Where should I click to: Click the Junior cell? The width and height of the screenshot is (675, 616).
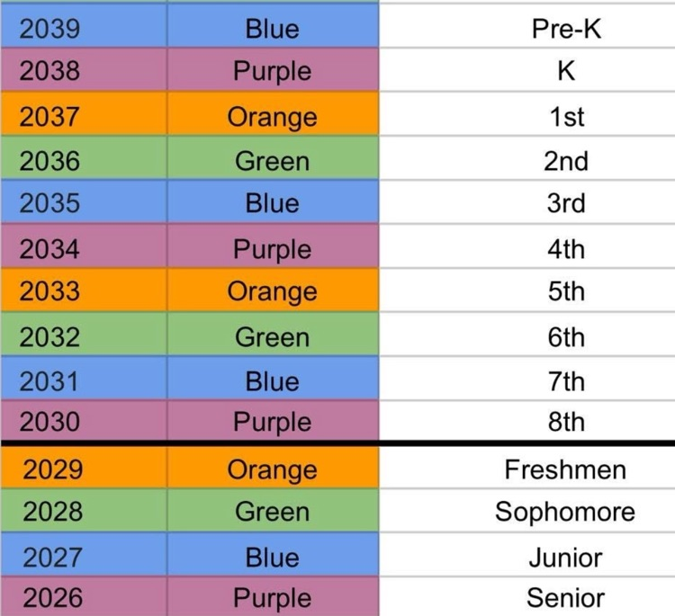pyautogui.click(x=566, y=557)
